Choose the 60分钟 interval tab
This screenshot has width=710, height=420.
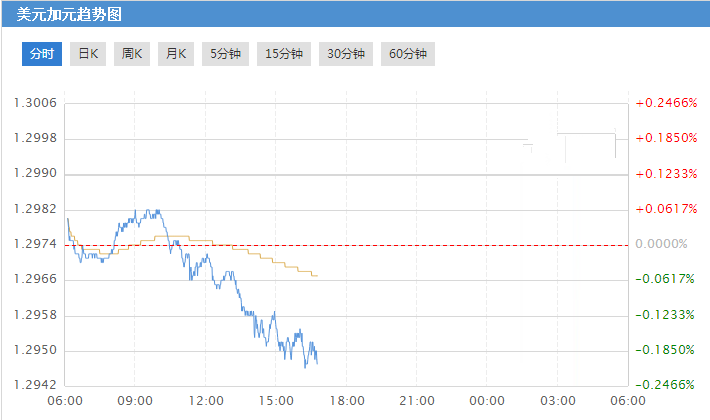pyautogui.click(x=408, y=54)
